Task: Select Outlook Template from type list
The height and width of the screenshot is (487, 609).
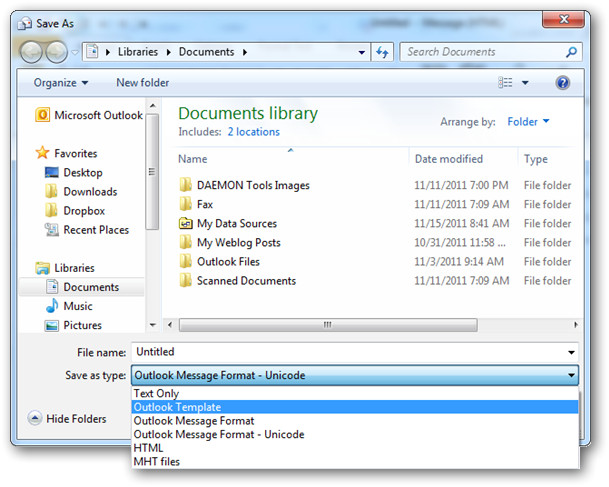Action: tap(178, 407)
